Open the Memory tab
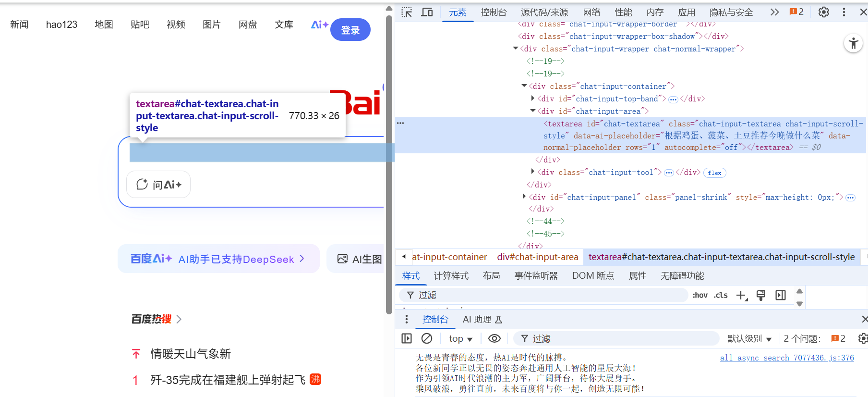868x397 pixels. coord(655,12)
